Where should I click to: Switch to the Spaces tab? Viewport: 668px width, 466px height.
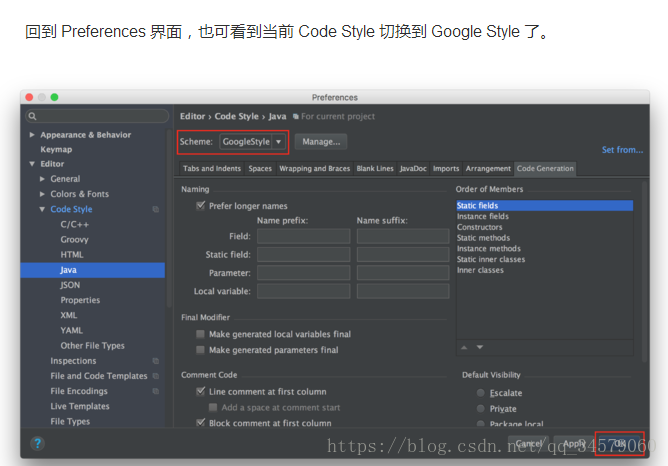[x=260, y=169]
